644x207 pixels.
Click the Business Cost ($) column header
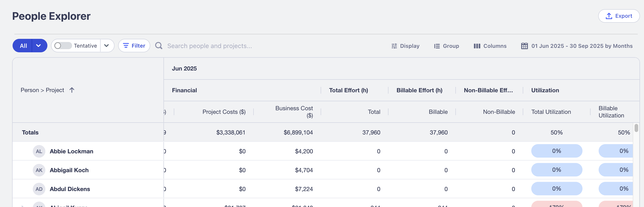click(294, 112)
